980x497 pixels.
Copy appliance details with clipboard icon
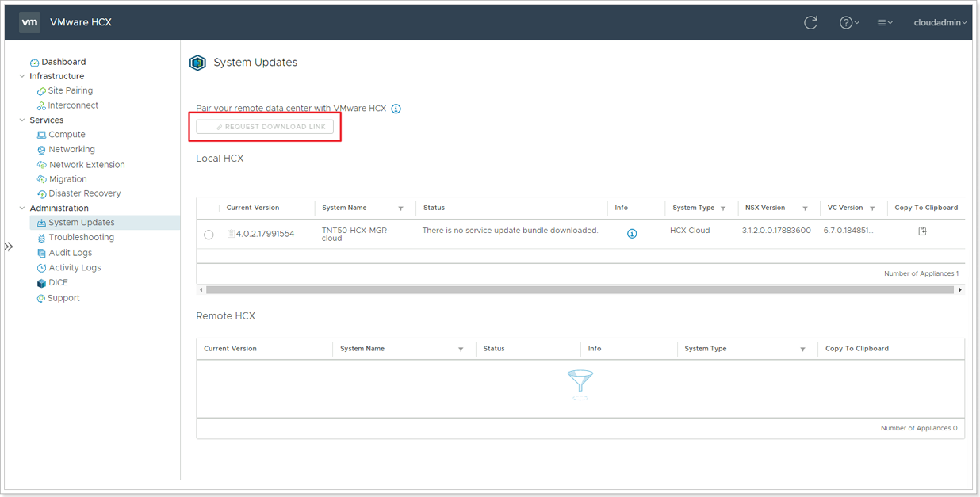point(922,231)
